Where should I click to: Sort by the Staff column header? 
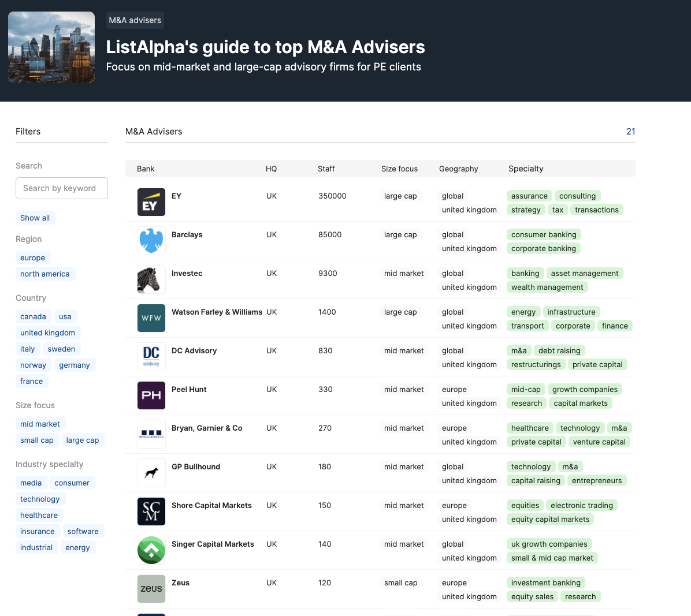[x=326, y=169]
